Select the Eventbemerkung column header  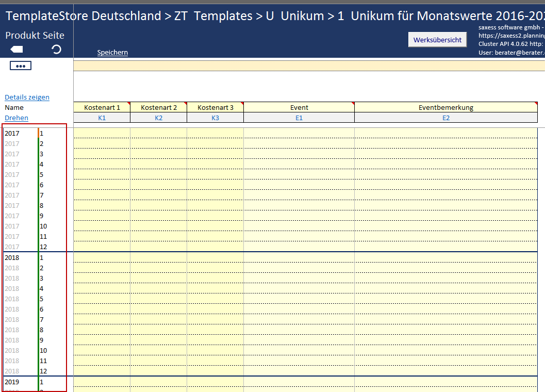point(446,107)
